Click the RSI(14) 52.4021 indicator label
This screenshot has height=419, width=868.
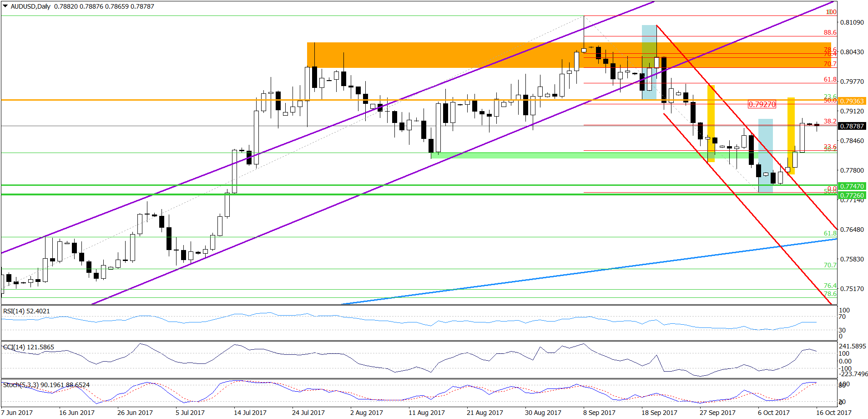(x=26, y=311)
